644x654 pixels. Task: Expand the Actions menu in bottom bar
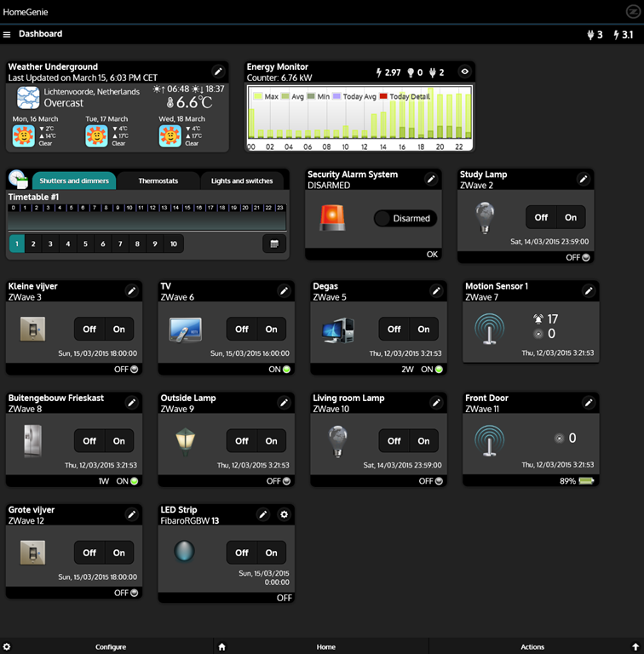[x=532, y=646]
